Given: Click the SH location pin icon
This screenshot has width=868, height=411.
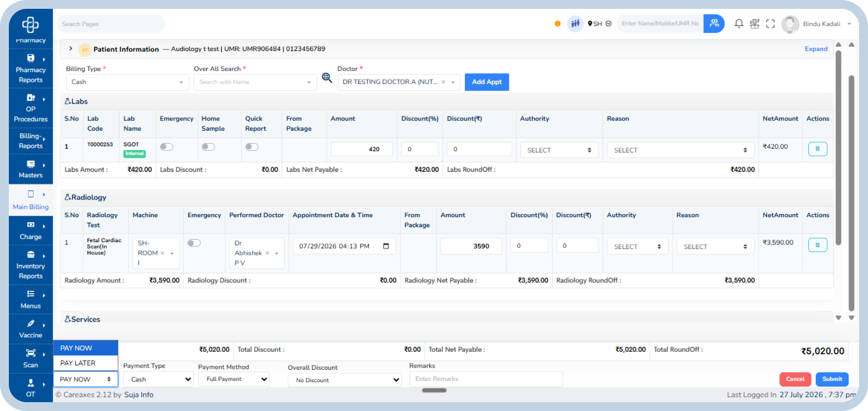Looking at the screenshot, I should point(590,23).
